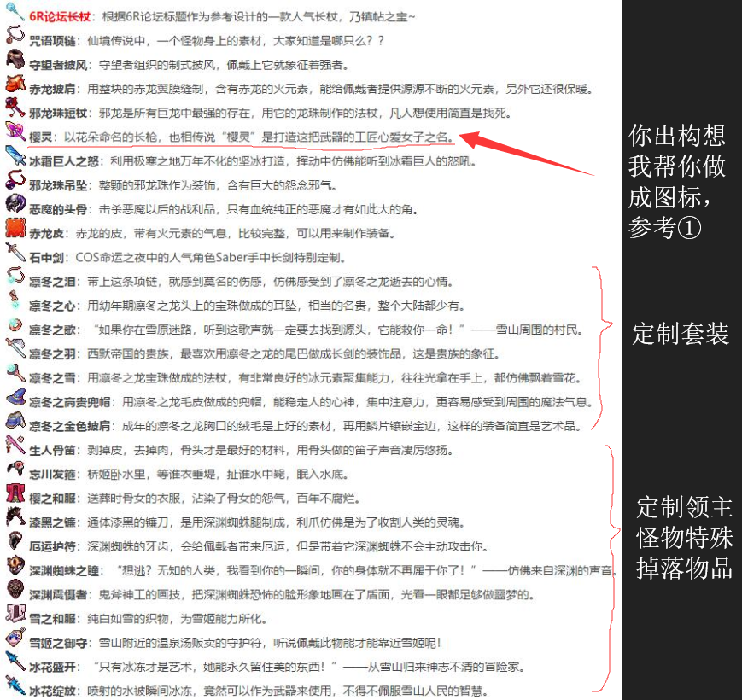Image resolution: width=742 pixels, height=700 pixels.
Task: Click the 6R论坛长杖 item name
Action: (60, 16)
